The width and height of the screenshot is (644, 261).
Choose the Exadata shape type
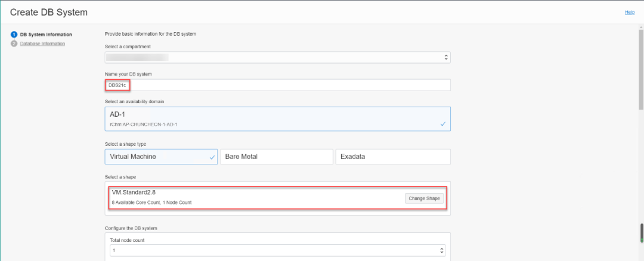click(x=392, y=157)
